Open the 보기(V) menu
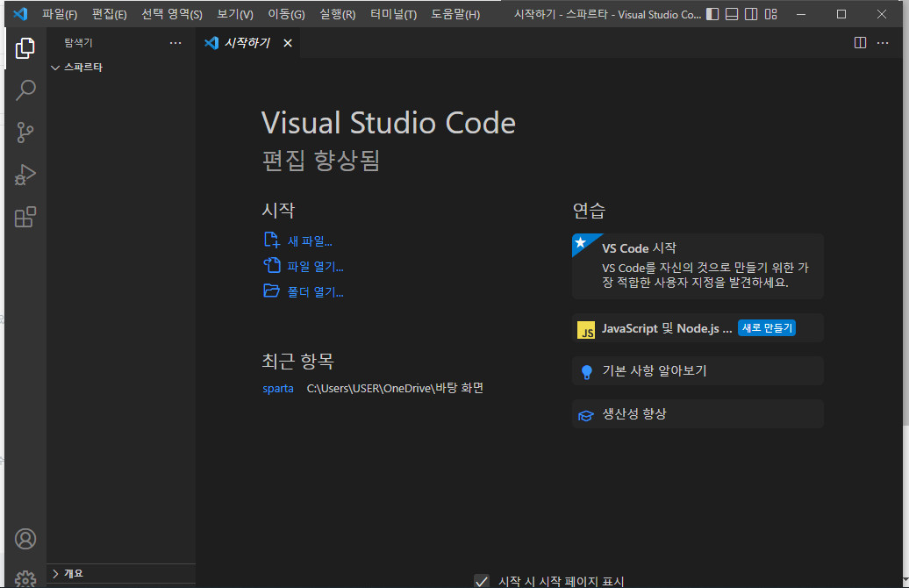909x588 pixels. click(x=235, y=14)
